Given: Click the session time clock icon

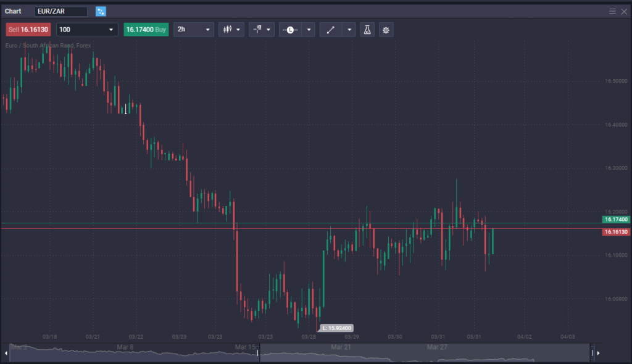Looking at the screenshot, I should 290,29.
